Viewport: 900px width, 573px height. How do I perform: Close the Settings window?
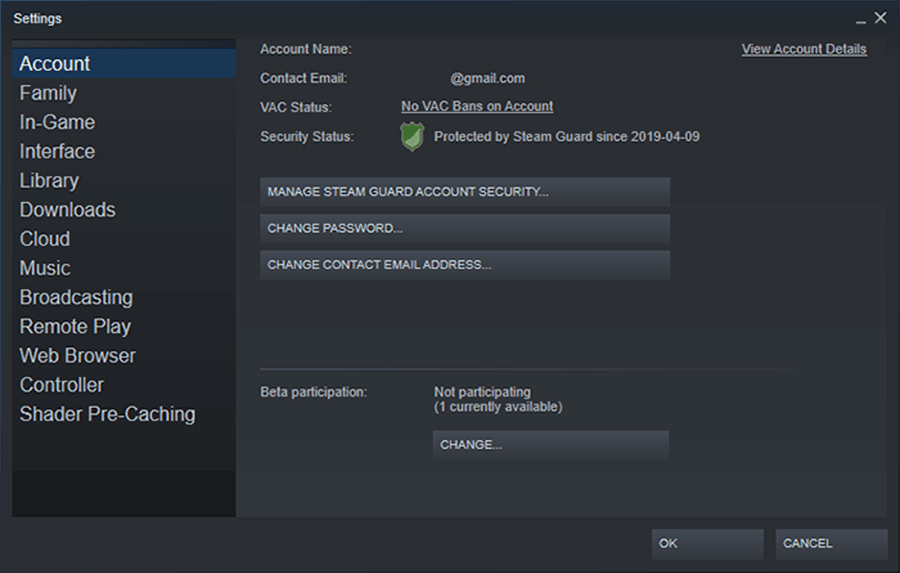pos(880,18)
